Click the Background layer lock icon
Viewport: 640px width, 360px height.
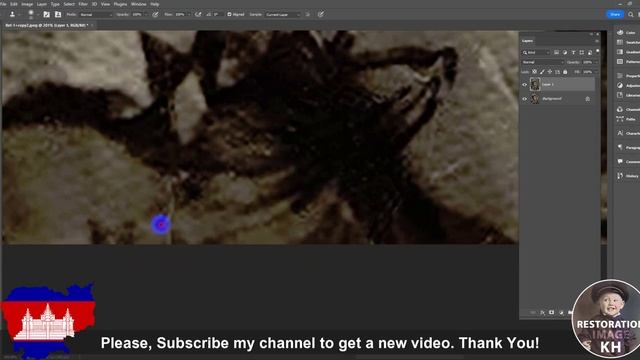[588, 99]
